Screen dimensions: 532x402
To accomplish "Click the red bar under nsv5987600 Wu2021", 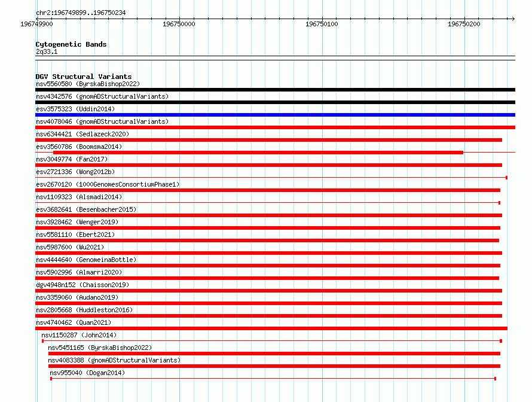I will [269, 253].
